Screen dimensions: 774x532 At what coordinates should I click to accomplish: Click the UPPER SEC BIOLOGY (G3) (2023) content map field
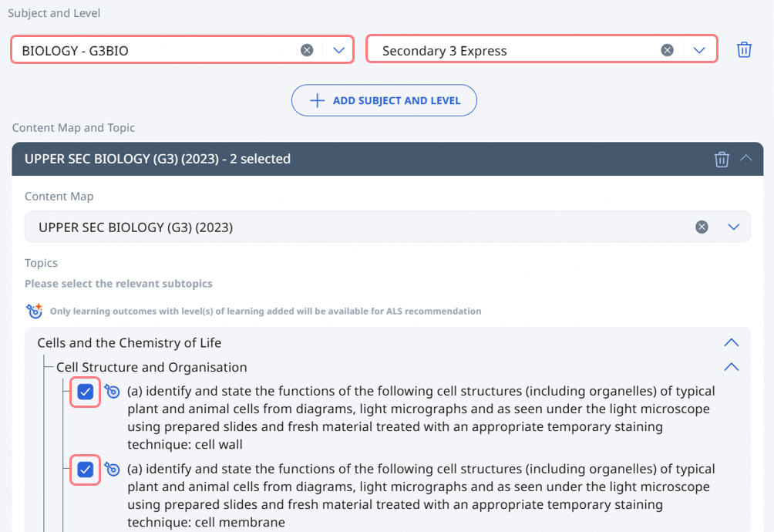(388, 227)
